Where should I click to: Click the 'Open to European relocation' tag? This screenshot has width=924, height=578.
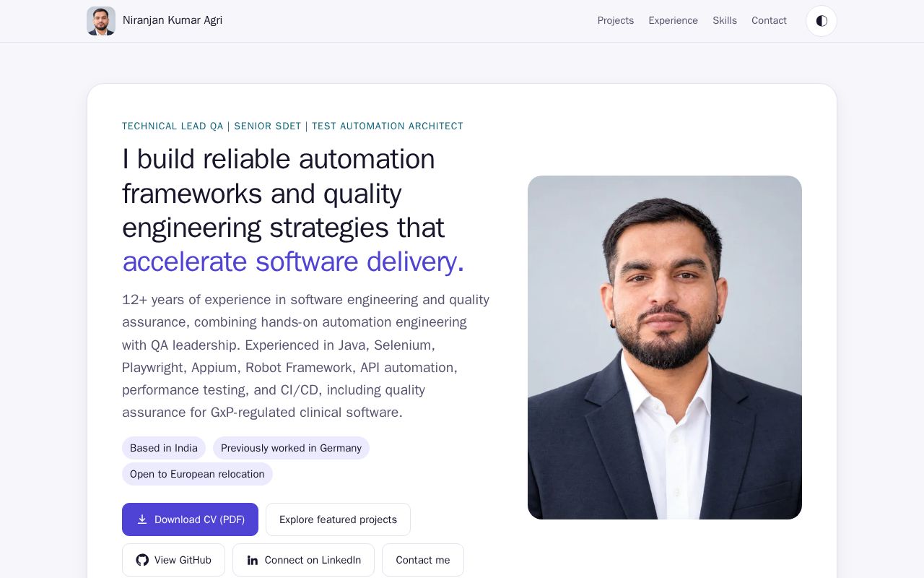point(197,474)
